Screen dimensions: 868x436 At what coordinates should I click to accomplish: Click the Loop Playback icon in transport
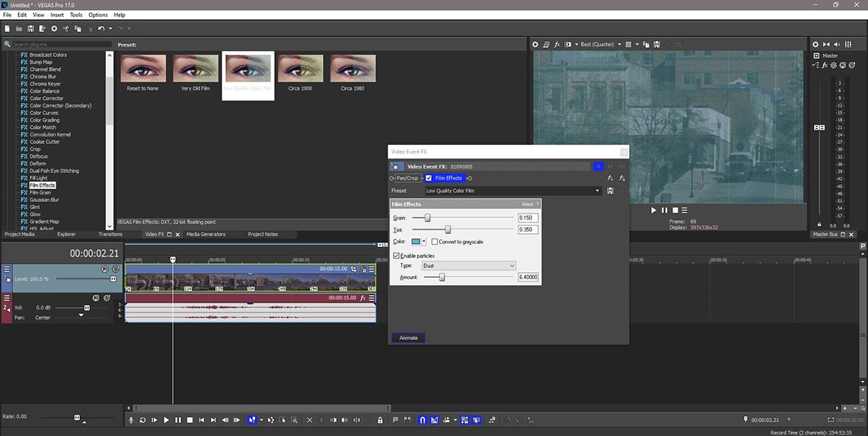coord(142,420)
